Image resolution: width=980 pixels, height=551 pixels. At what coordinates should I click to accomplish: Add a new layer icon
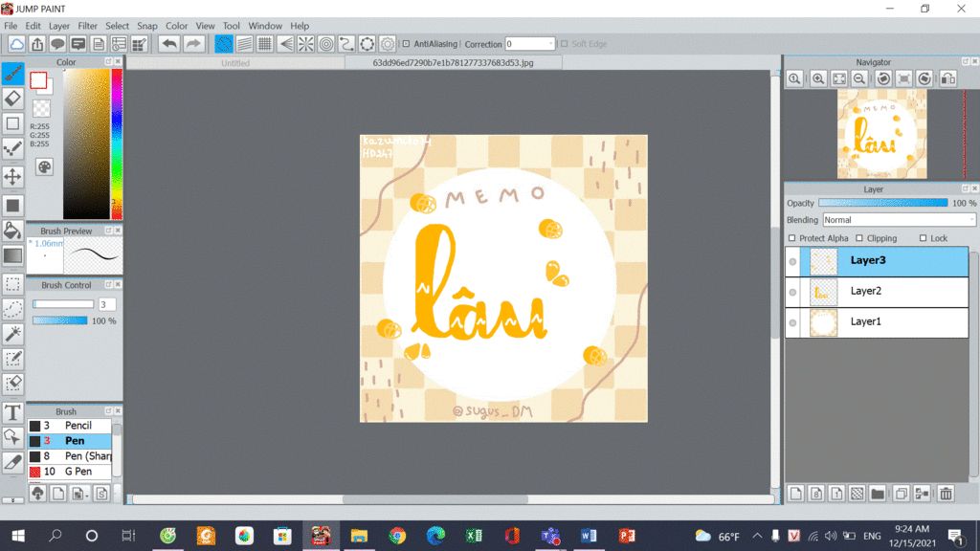click(795, 494)
